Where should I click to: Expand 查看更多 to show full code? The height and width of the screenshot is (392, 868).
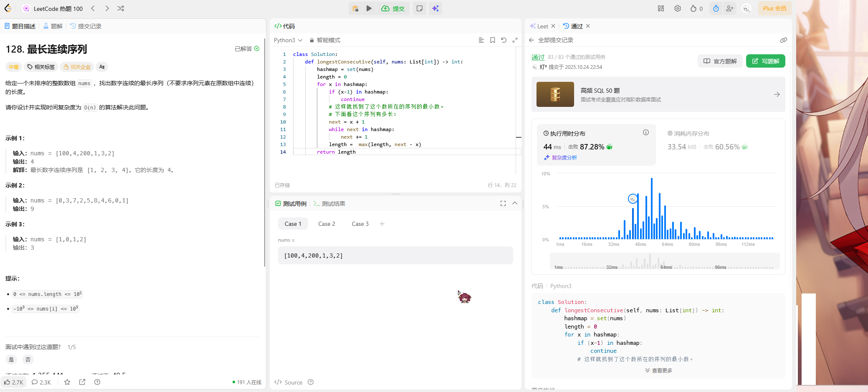point(658,370)
